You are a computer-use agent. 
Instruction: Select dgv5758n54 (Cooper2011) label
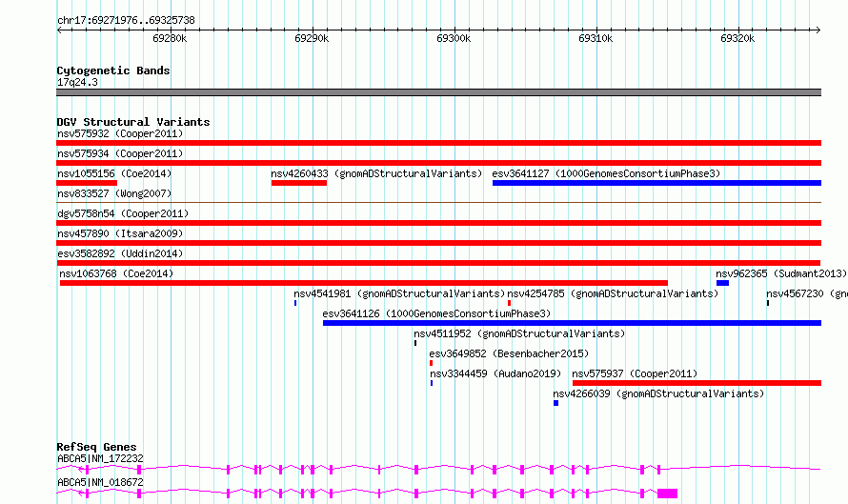pos(123,213)
